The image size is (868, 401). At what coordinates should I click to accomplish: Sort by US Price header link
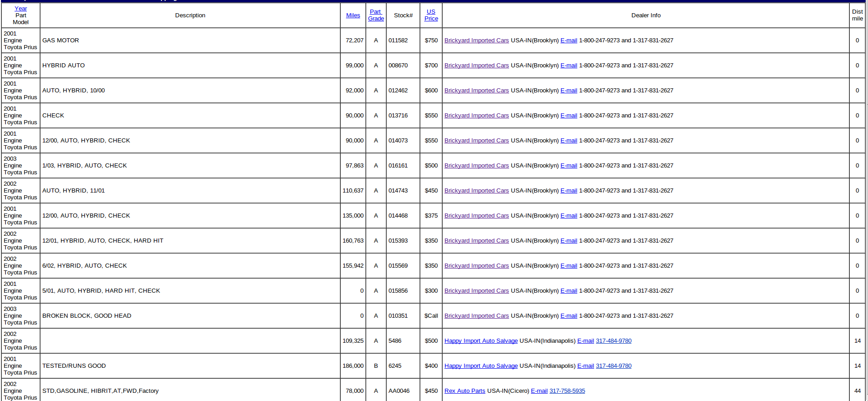click(431, 15)
